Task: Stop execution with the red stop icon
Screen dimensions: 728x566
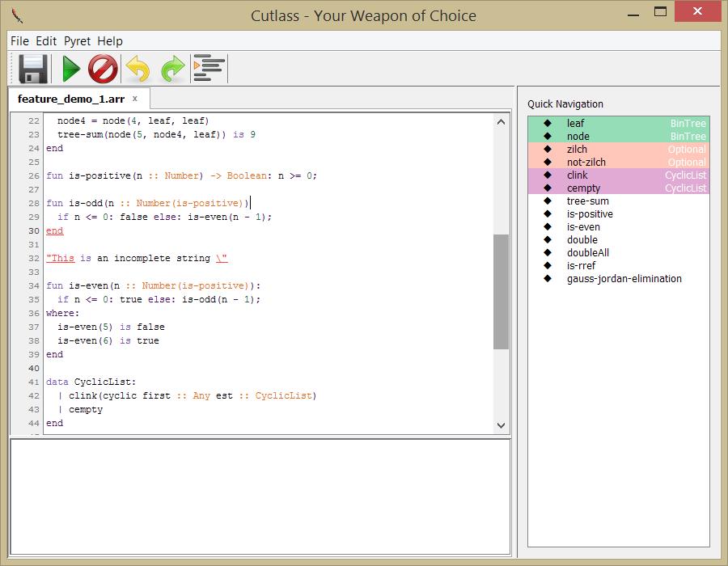Action: [x=103, y=69]
